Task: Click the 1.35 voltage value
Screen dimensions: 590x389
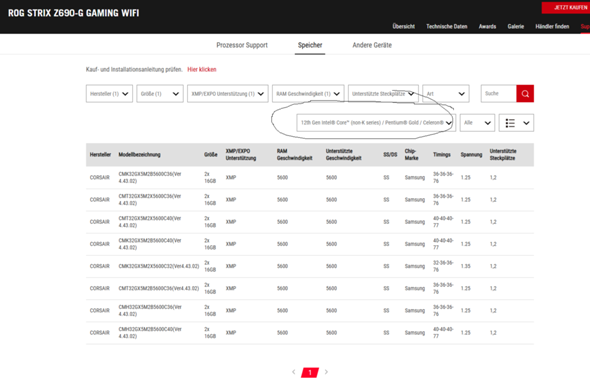Action: pyautogui.click(x=465, y=266)
